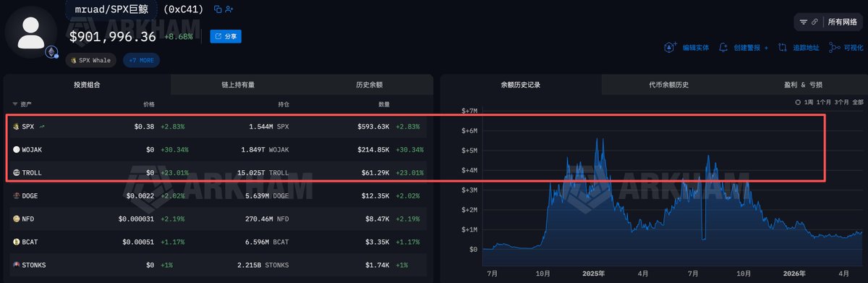This screenshot has height=283, width=868.
Task: Click the 编辑实体 hexagon icon
Action: pyautogui.click(x=670, y=48)
